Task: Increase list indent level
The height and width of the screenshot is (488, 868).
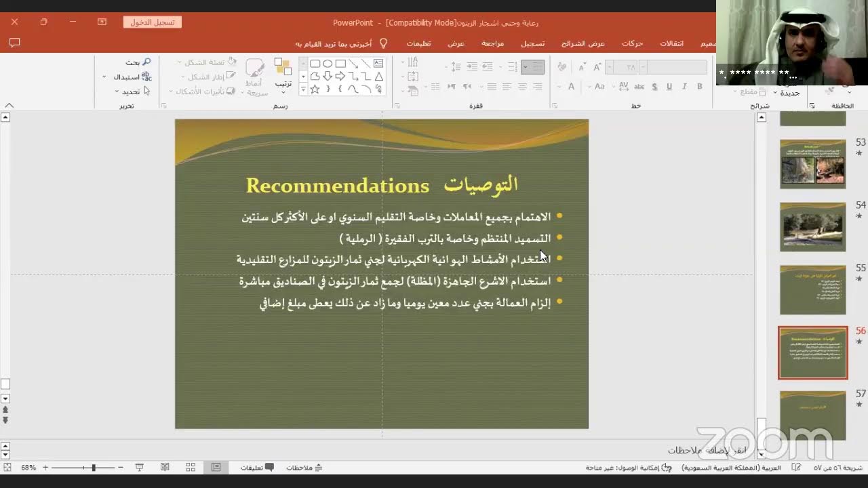Action: click(472, 66)
